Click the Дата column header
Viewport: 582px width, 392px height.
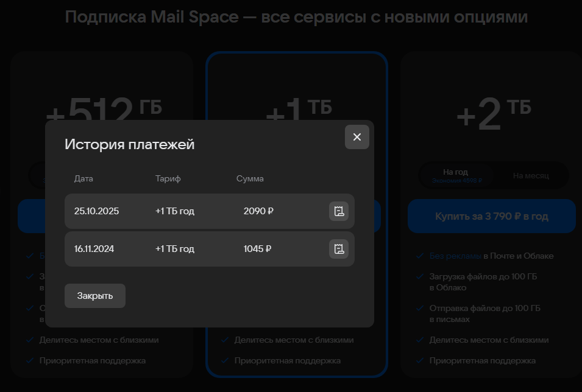[83, 178]
